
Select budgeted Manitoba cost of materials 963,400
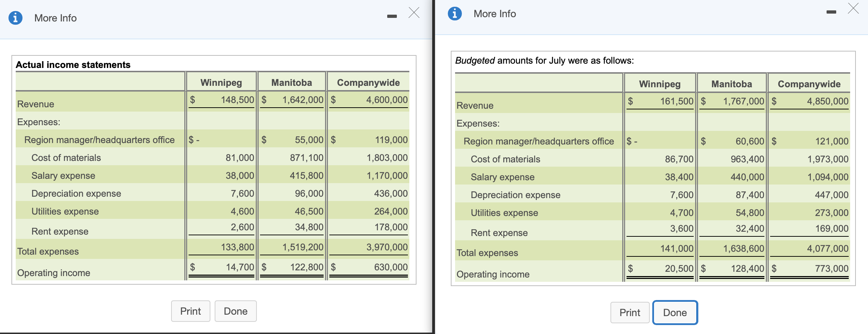747,159
